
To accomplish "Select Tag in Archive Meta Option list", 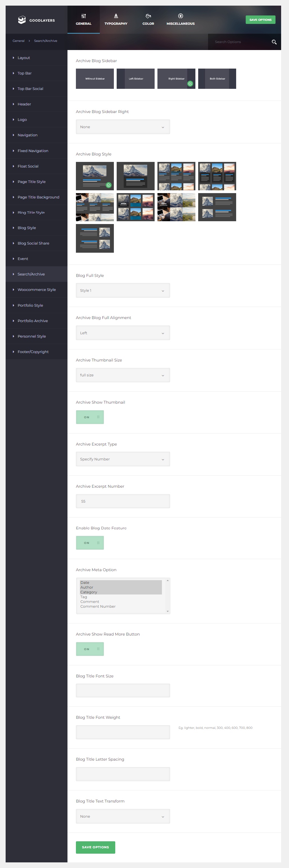I will [x=84, y=597].
